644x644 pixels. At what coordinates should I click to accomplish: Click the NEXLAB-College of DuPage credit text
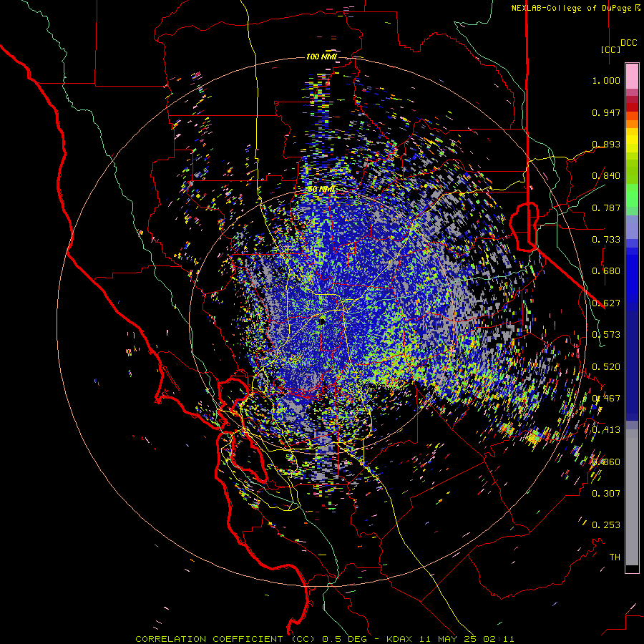[572, 8]
